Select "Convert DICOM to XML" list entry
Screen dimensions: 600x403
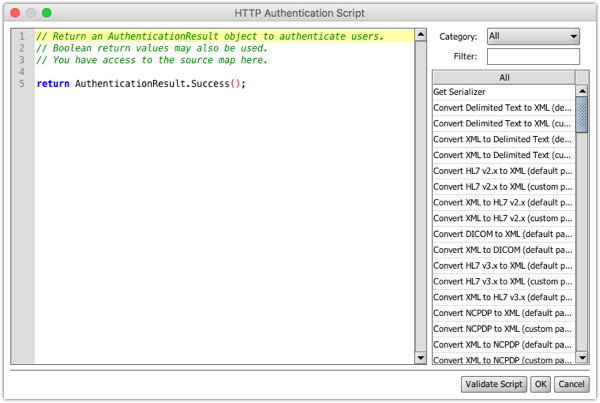point(503,234)
